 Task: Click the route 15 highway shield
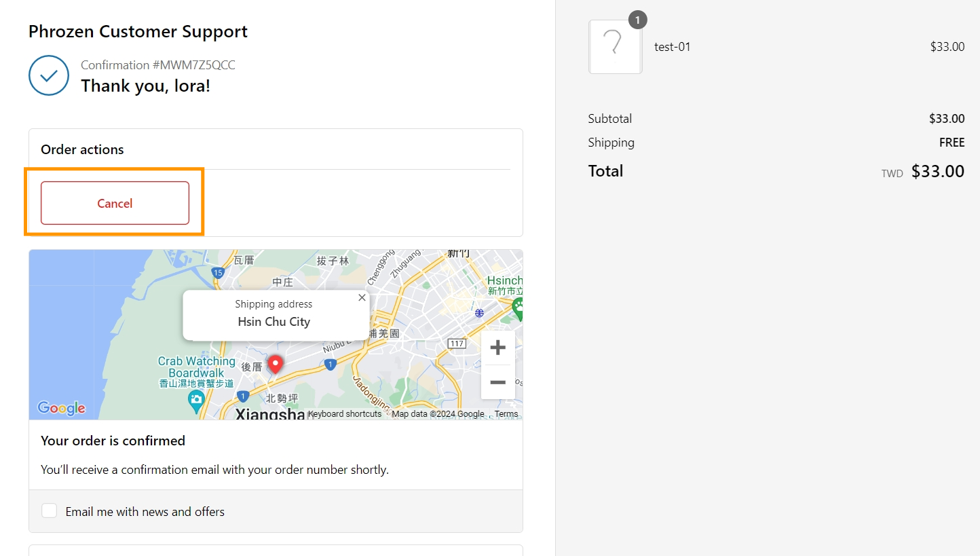point(218,273)
